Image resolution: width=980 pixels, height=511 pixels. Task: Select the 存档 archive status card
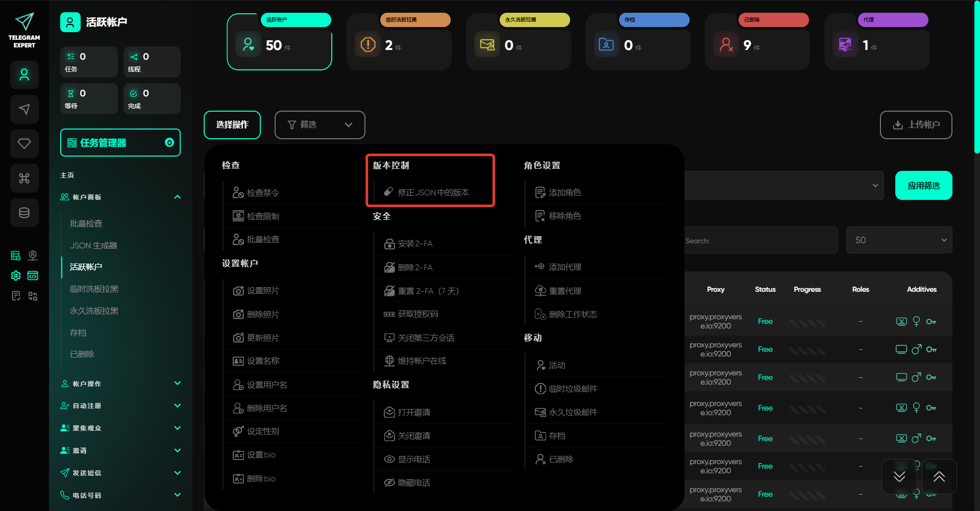[x=638, y=42]
